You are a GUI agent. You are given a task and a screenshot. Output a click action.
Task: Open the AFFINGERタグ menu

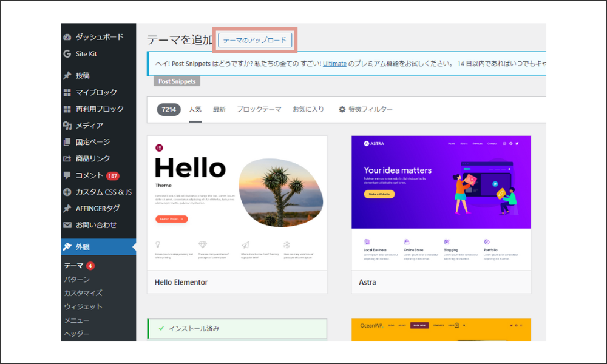98,209
